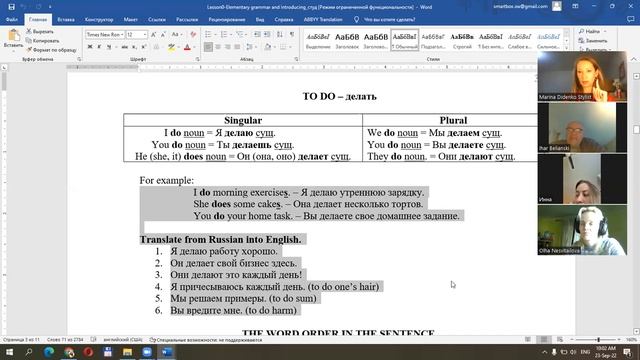Click the bulleted list icon
Screen dimensions: 640x360
click(208, 35)
